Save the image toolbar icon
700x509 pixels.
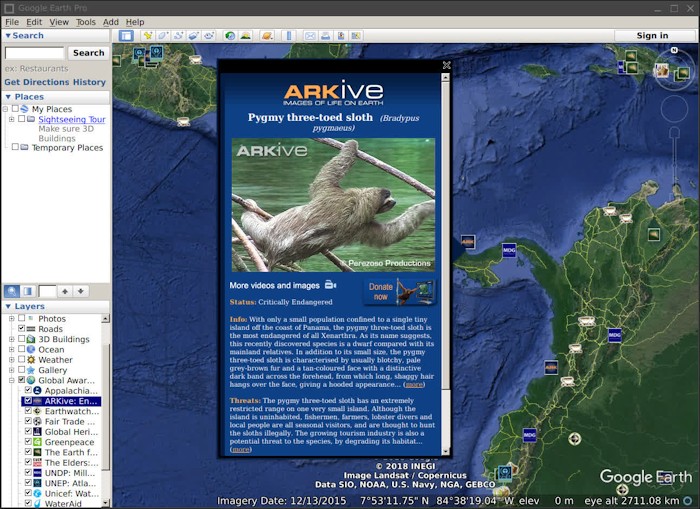tap(341, 36)
